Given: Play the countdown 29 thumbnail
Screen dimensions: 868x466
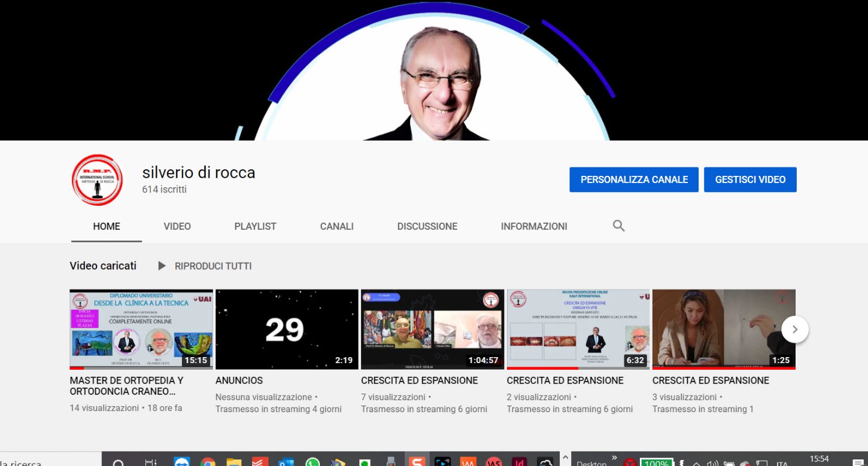Looking at the screenshot, I should point(286,330).
